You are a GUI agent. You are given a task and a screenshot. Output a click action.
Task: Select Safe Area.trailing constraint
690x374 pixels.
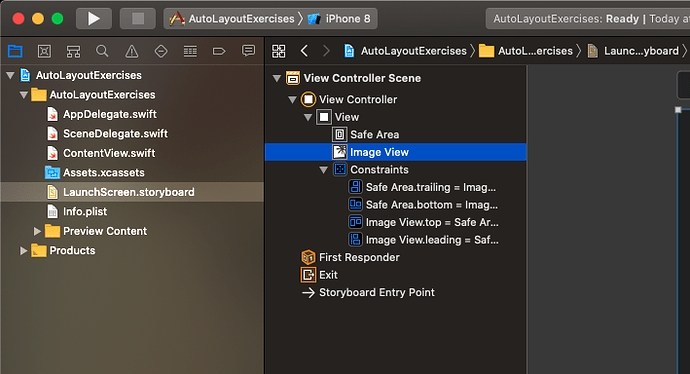click(422, 187)
